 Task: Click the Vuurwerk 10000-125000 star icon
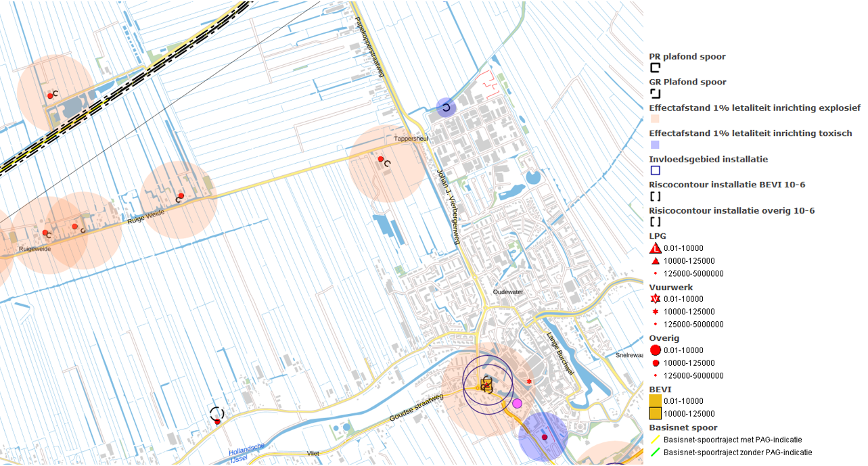pos(655,312)
